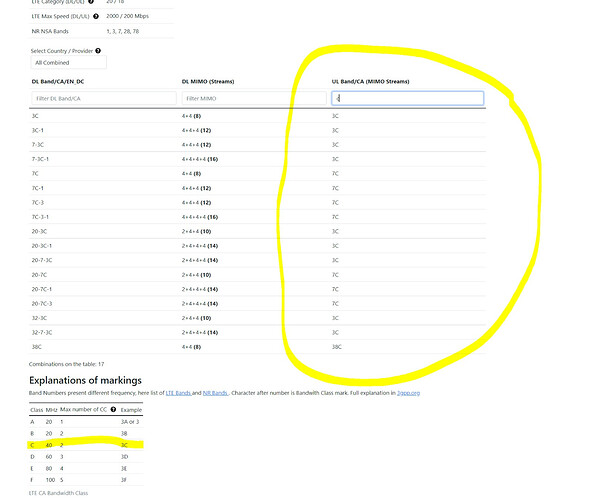Click the UL Band/CA filter field
The width and height of the screenshot is (593, 500).
pyautogui.click(x=408, y=98)
